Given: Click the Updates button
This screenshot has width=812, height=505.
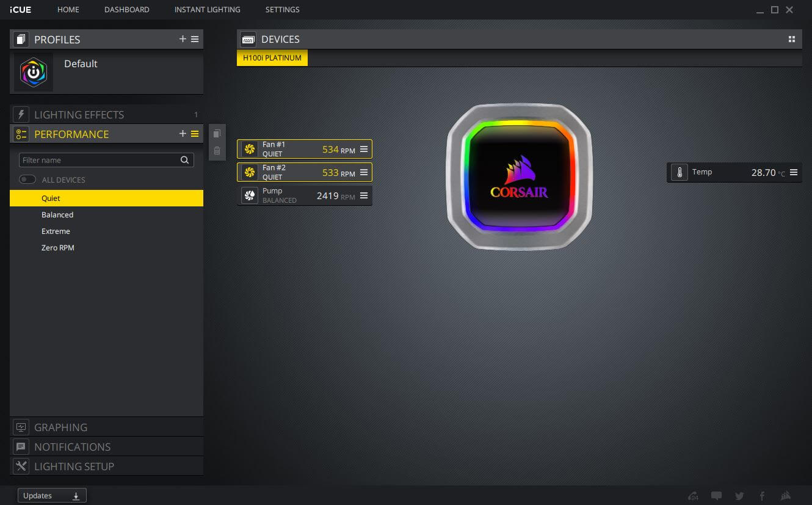Looking at the screenshot, I should (x=52, y=495).
